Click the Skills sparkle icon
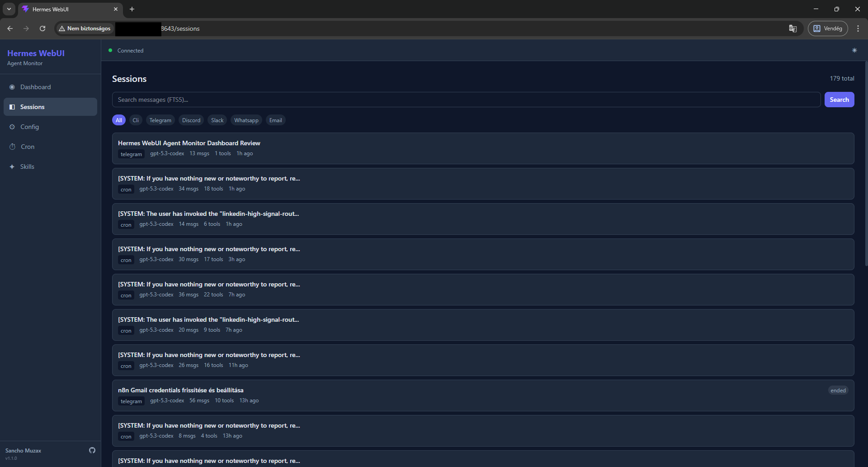Screen dimensions: 868x467 (x=12, y=167)
